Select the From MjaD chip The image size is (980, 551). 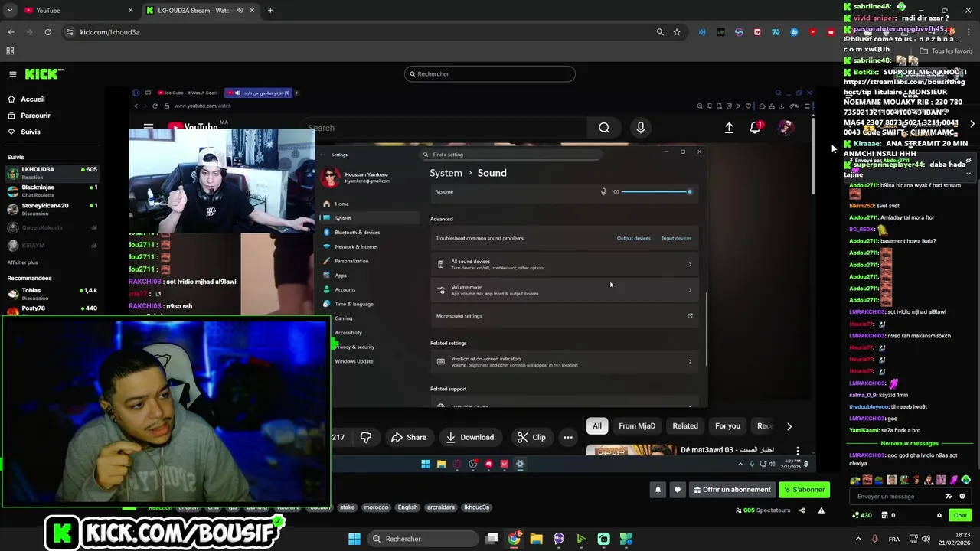637,426
